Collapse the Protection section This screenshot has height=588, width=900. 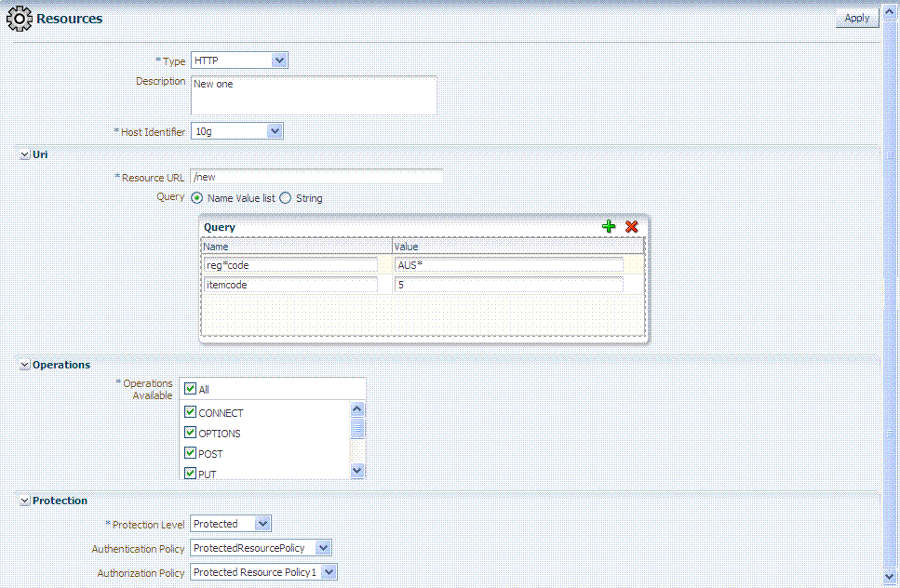(x=25, y=501)
